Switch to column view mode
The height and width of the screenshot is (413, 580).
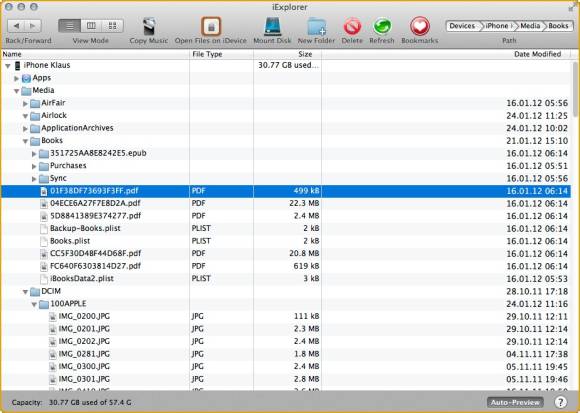click(x=91, y=26)
